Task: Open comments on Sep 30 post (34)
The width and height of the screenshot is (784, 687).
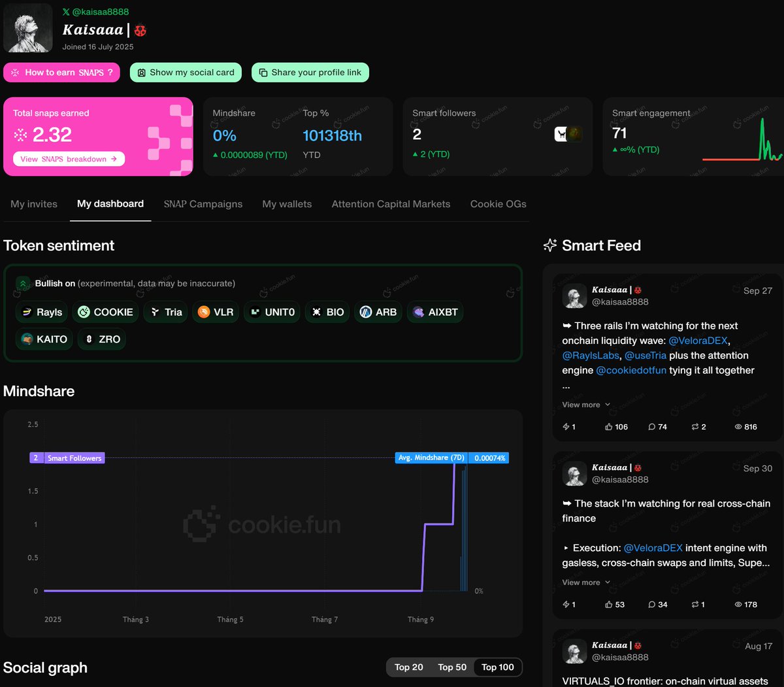Action: pyautogui.click(x=657, y=605)
